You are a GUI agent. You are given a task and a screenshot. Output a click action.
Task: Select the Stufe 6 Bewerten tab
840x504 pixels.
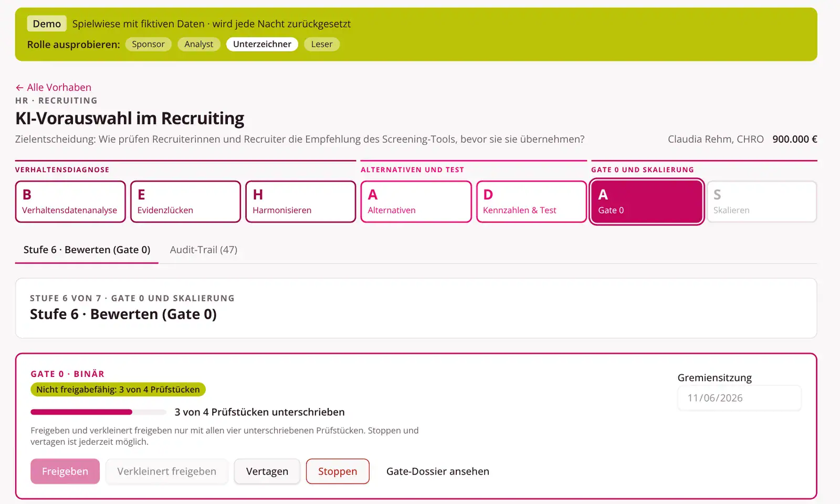(87, 250)
